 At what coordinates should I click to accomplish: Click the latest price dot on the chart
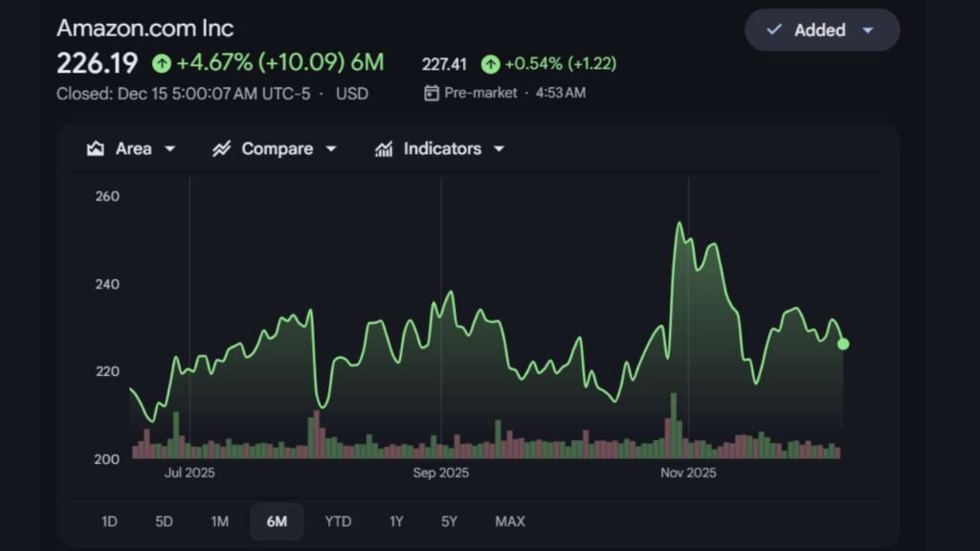(843, 343)
